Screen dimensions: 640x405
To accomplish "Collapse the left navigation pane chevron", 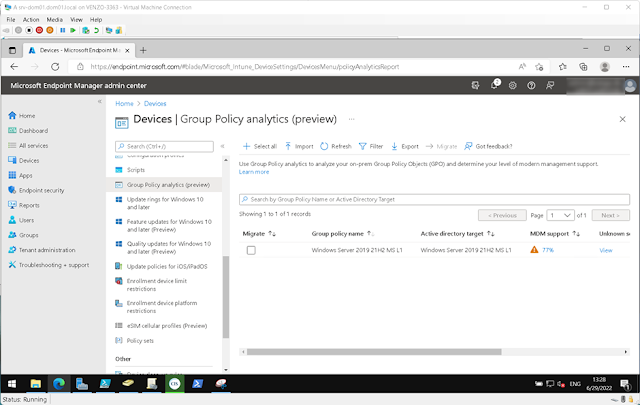I will (x=100, y=101).
